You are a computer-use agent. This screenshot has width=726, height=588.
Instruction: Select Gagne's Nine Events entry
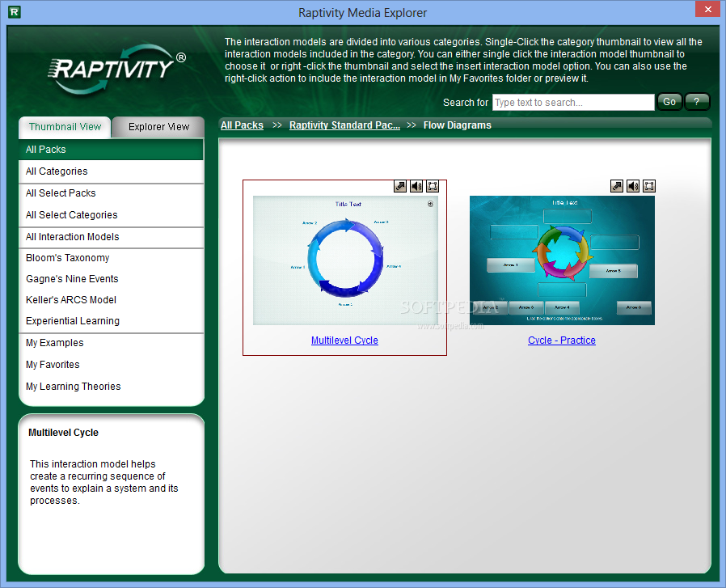(x=111, y=279)
